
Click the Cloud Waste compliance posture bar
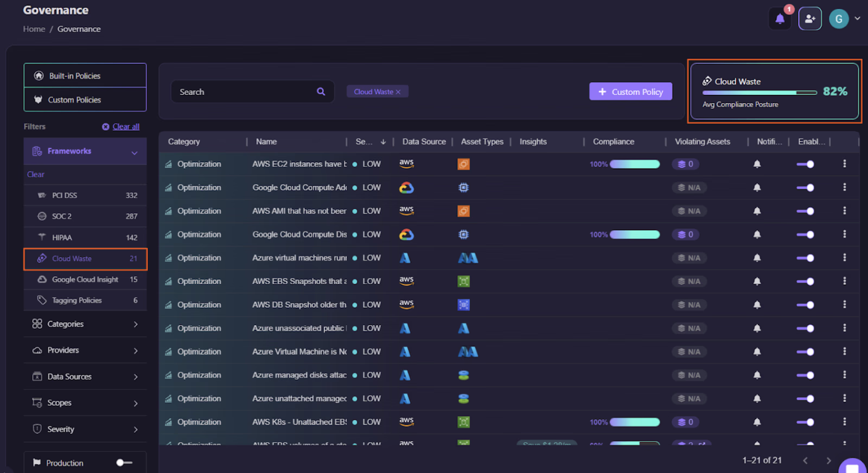(x=759, y=93)
